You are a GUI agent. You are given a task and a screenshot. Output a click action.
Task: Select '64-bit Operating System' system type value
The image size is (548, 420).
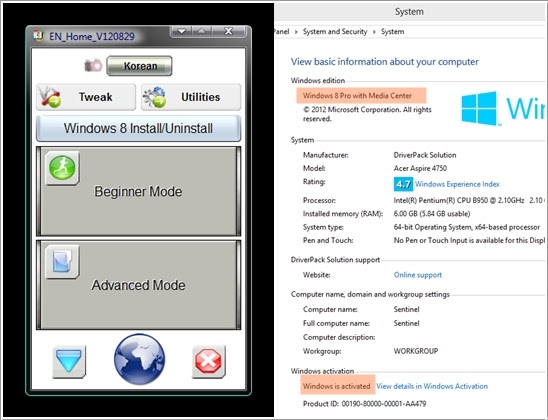coord(467,227)
